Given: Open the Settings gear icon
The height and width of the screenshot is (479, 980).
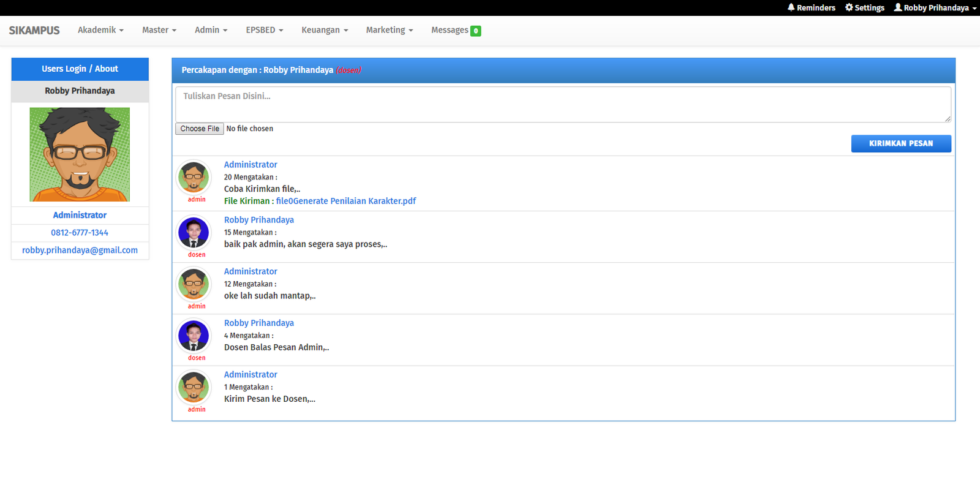Looking at the screenshot, I should (x=849, y=7).
